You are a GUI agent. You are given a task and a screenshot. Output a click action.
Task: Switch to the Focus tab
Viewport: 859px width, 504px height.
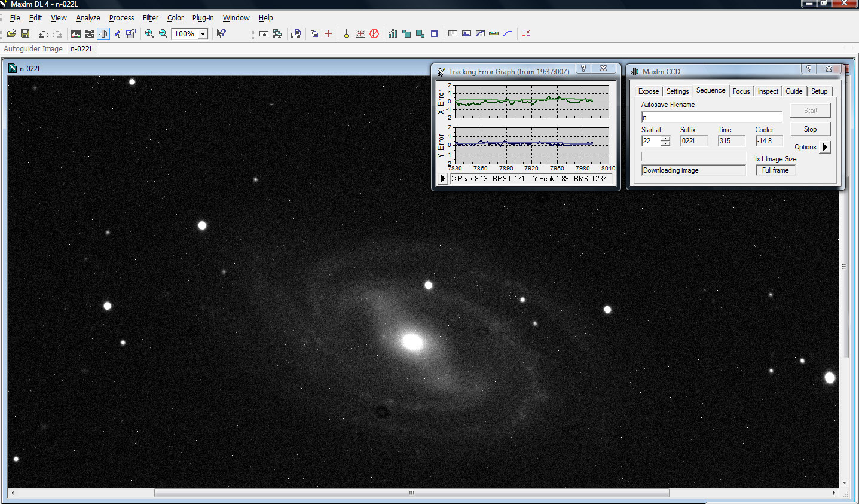click(741, 91)
